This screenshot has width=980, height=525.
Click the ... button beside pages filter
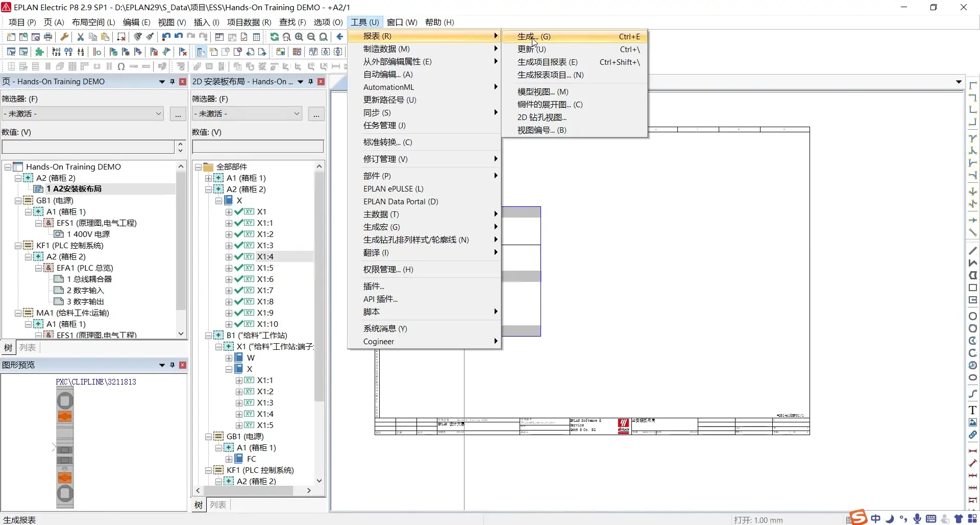(178, 113)
